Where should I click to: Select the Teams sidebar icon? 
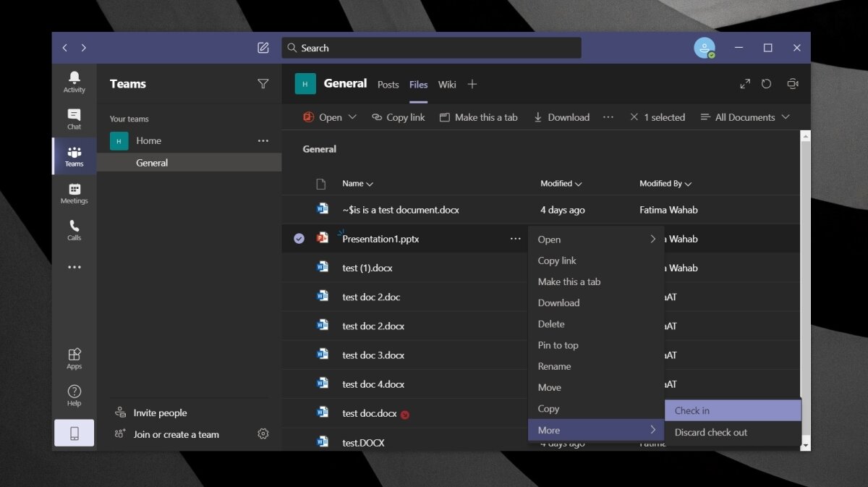[74, 156]
